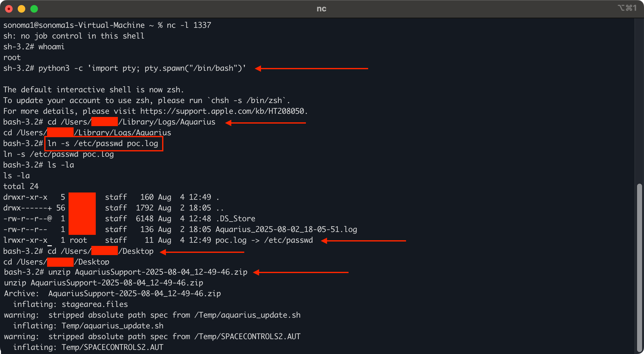Click the red arrow beside poc.log symlink
Image resolution: width=644 pixels, height=354 pixels.
point(363,241)
